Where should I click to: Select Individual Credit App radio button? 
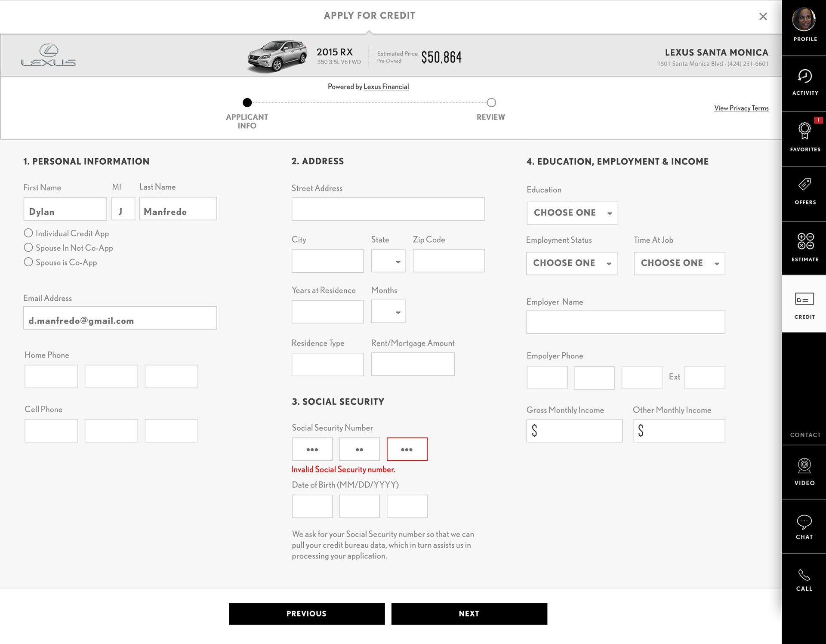click(28, 233)
